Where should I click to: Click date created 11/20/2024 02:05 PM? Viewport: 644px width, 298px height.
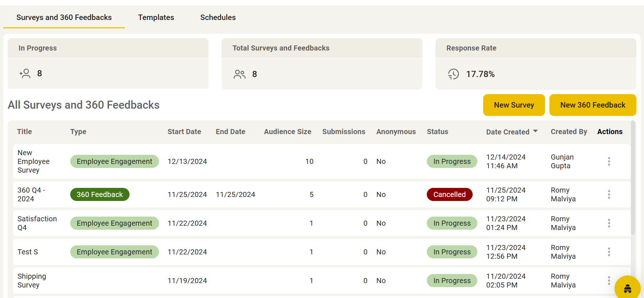tap(506, 281)
